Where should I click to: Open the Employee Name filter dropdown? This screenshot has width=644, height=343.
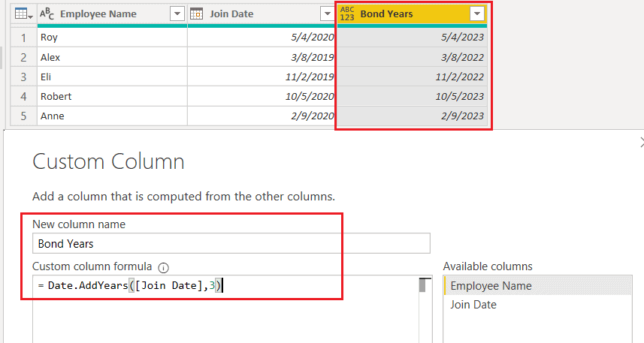(177, 14)
